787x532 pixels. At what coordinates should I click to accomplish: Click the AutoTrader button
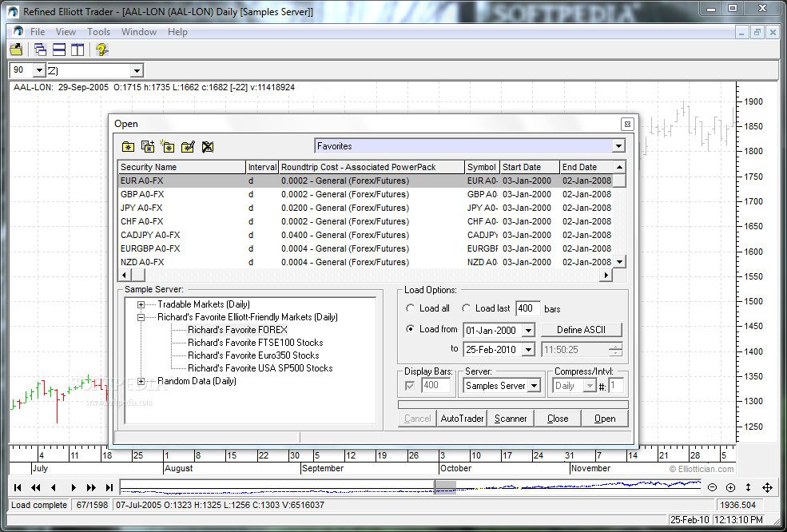point(462,418)
